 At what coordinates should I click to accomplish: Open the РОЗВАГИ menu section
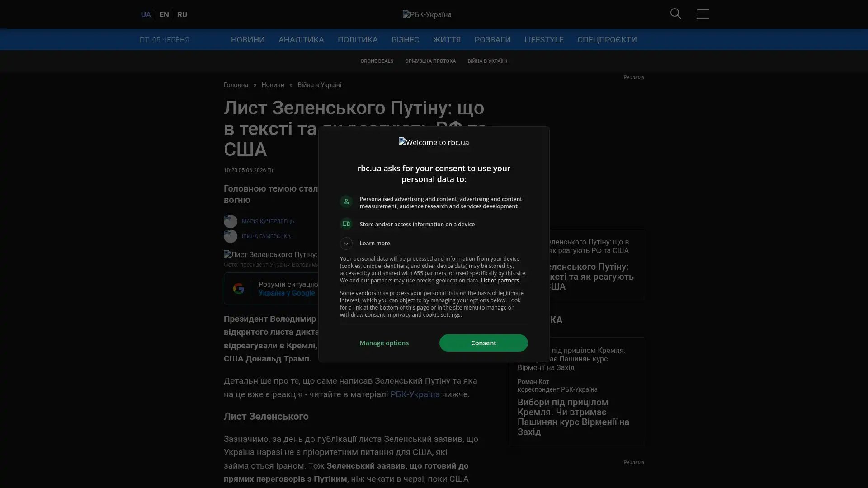(x=492, y=40)
